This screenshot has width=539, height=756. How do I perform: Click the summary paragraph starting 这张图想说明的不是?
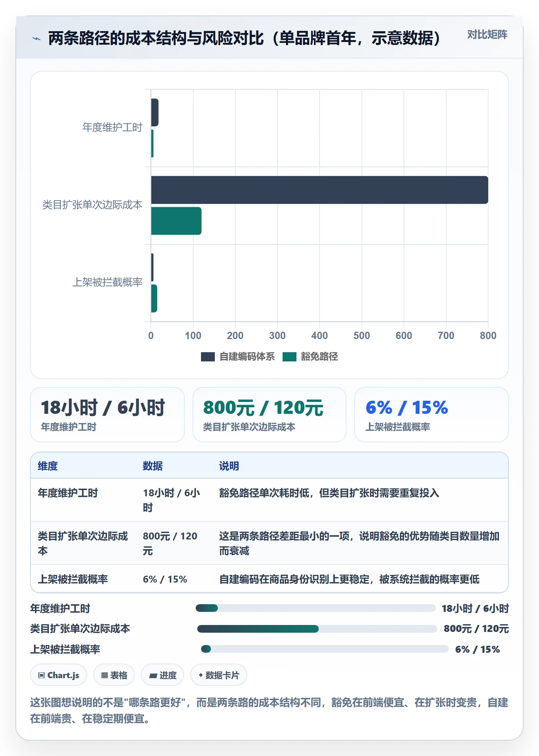[269, 711]
